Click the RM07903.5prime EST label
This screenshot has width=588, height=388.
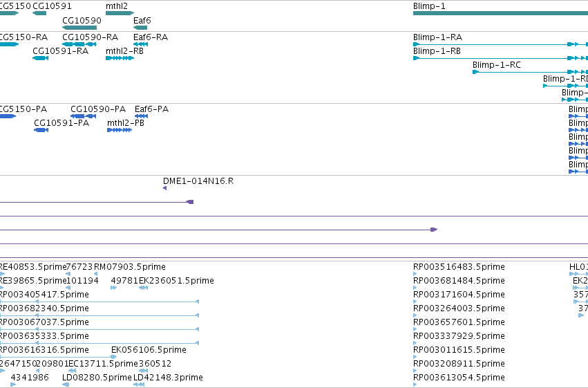click(x=130, y=267)
